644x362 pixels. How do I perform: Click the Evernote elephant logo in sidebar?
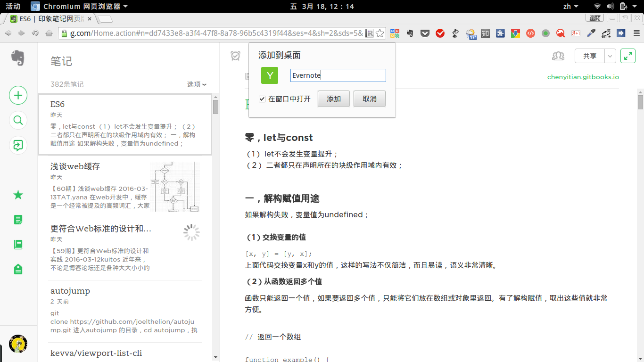pyautogui.click(x=18, y=58)
